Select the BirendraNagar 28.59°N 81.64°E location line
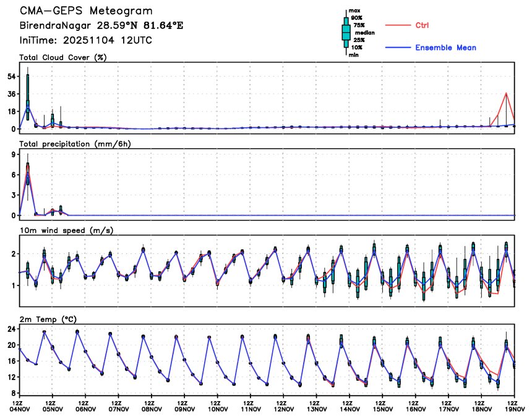This screenshot has width=532, height=419. point(101,25)
